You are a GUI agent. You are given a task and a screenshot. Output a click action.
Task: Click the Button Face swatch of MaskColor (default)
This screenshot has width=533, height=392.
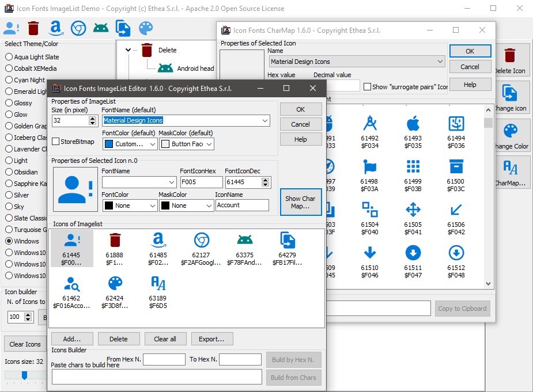pos(165,144)
